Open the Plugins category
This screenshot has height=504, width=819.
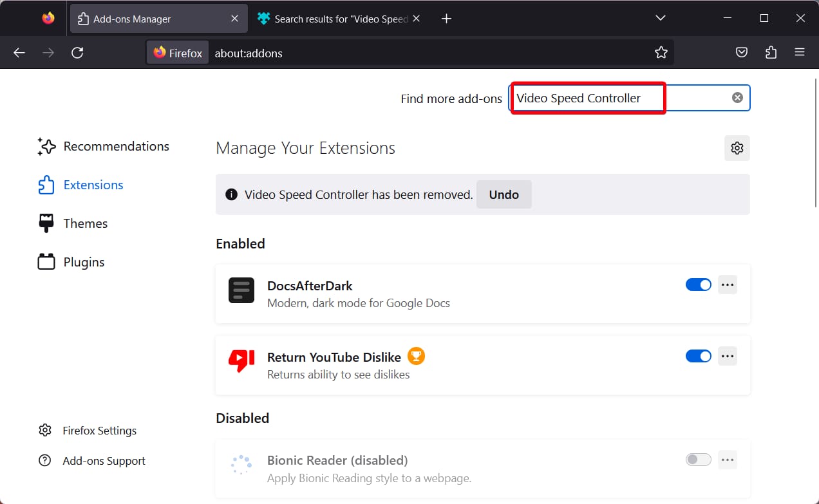(71, 262)
